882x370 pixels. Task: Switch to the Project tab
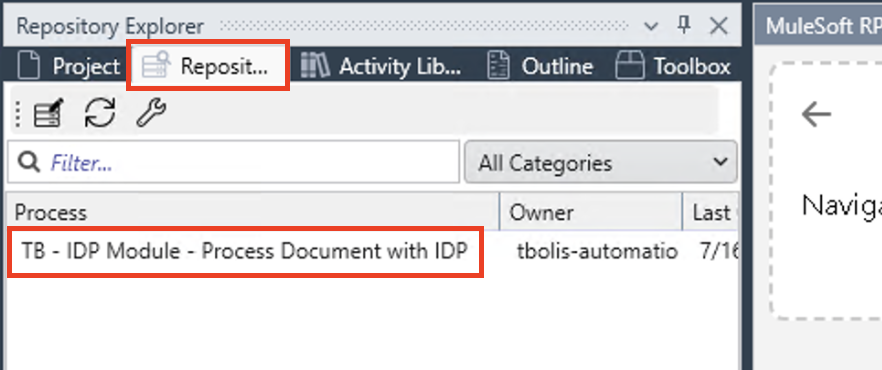69,66
